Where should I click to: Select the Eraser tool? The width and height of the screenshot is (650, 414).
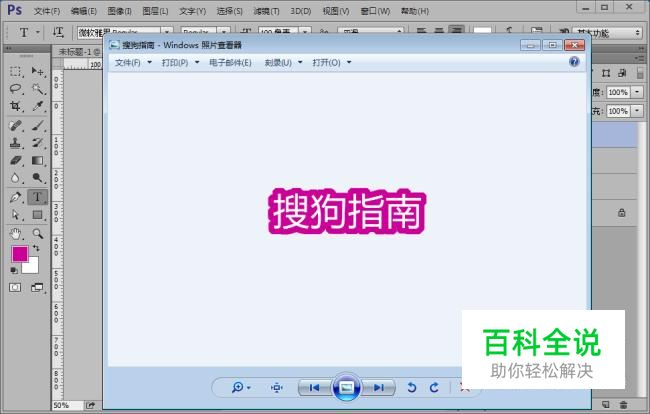[x=16, y=160]
